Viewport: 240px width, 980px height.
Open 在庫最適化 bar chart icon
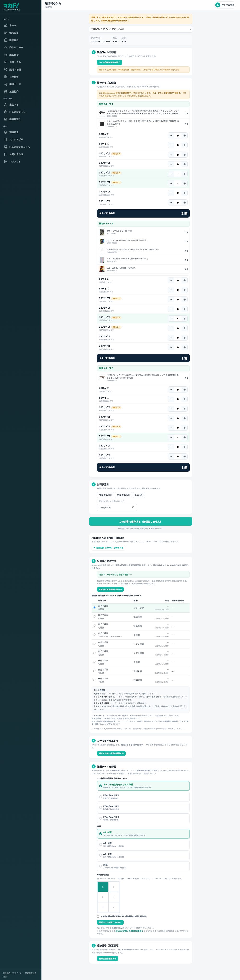[x=6, y=120]
